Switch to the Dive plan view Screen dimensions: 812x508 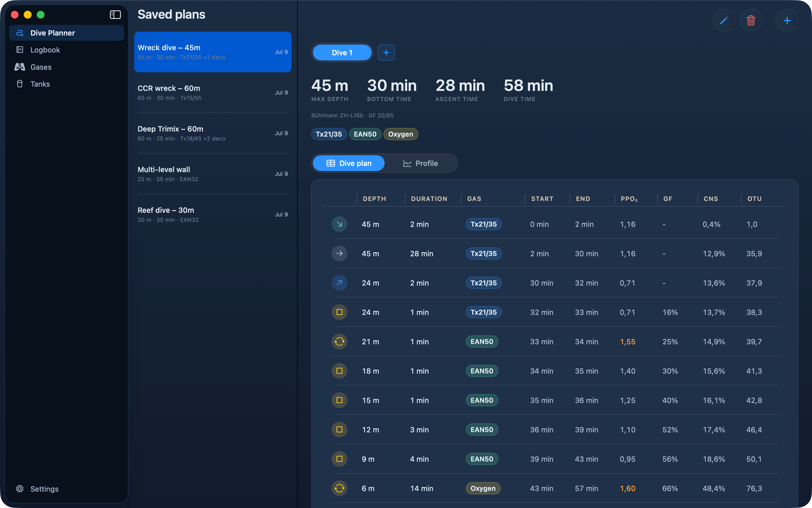pyautogui.click(x=348, y=163)
